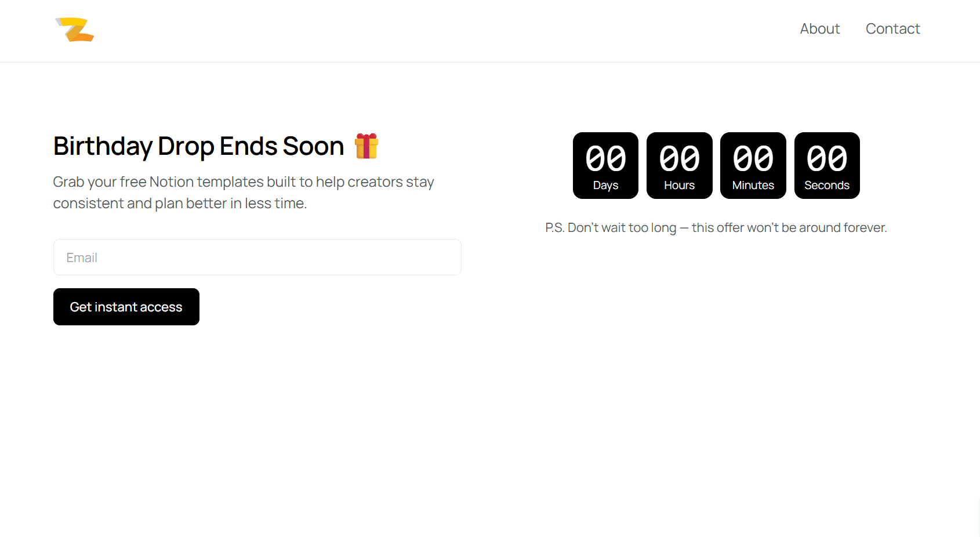Viewport: 980px width, 537px height.
Task: Click the 00 digits above Seconds label
Action: coord(827,158)
